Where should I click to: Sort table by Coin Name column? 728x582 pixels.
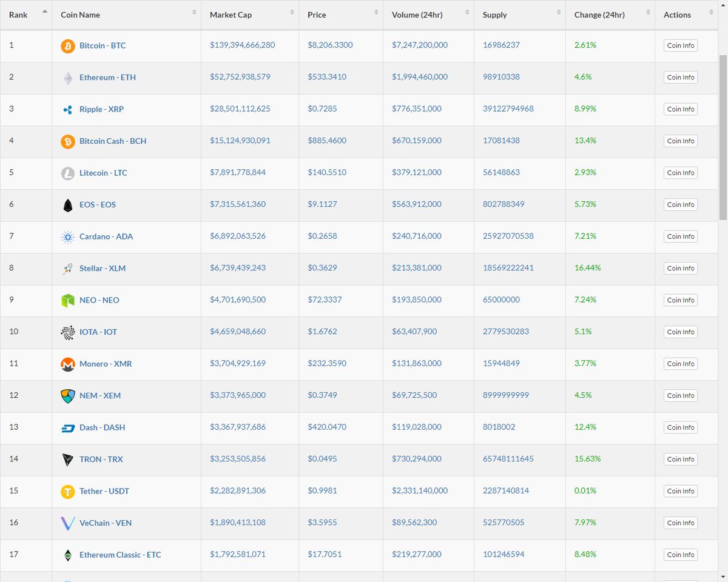(127, 15)
